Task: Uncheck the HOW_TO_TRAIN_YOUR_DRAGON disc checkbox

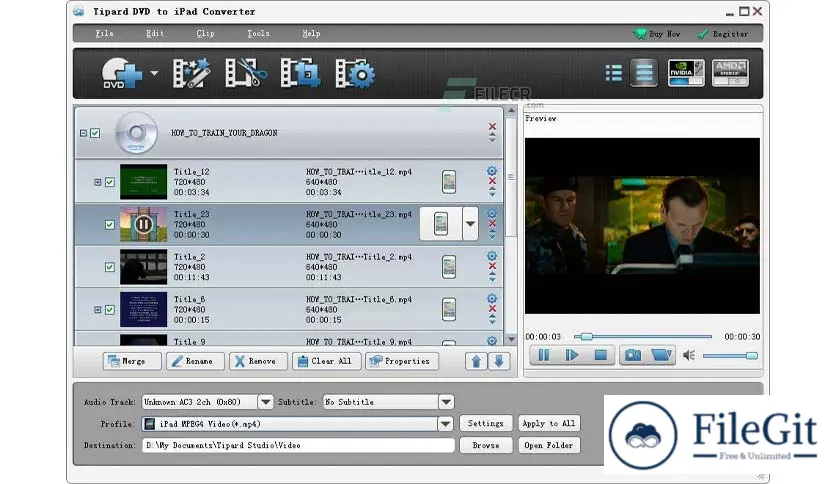Action: 95,133
